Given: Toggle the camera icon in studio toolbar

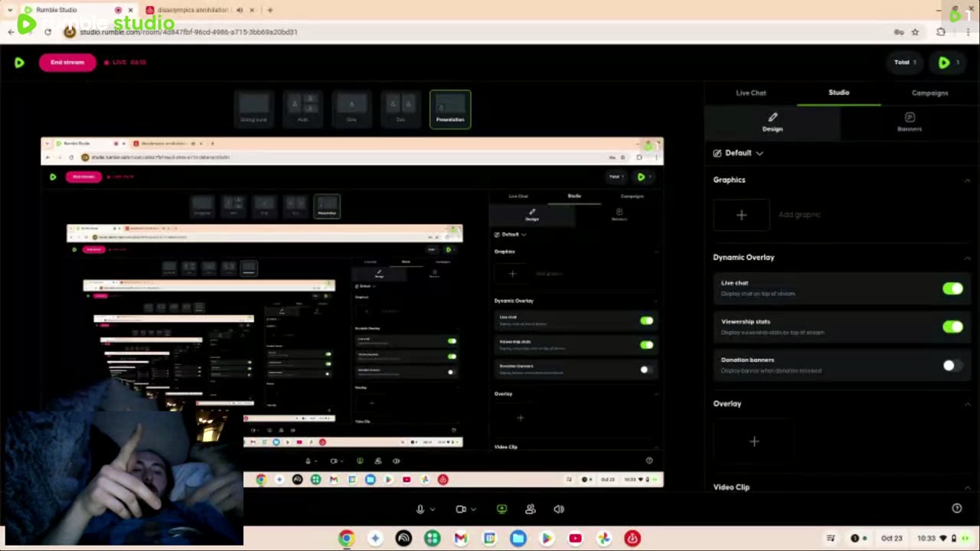Looking at the screenshot, I should click(461, 509).
